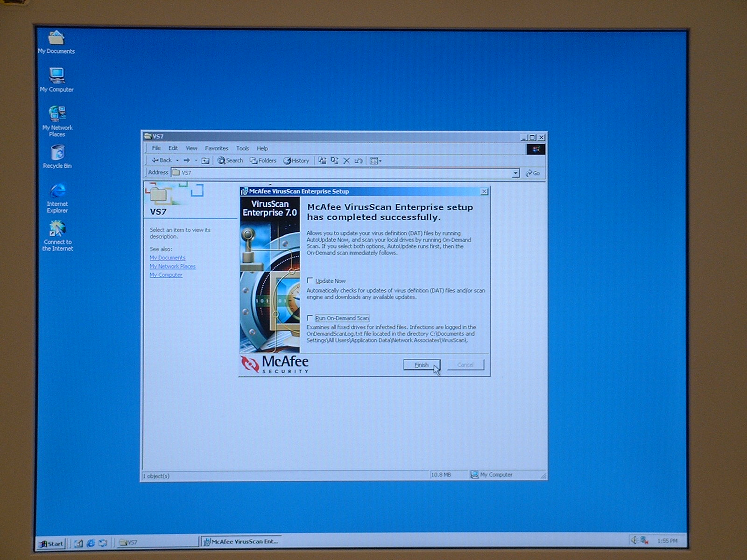Open the Favorites menu
Image resolution: width=747 pixels, height=560 pixels.
pyautogui.click(x=216, y=148)
